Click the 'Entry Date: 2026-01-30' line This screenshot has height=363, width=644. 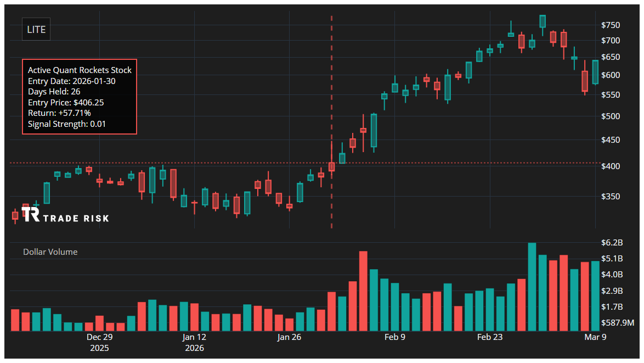[x=71, y=81]
